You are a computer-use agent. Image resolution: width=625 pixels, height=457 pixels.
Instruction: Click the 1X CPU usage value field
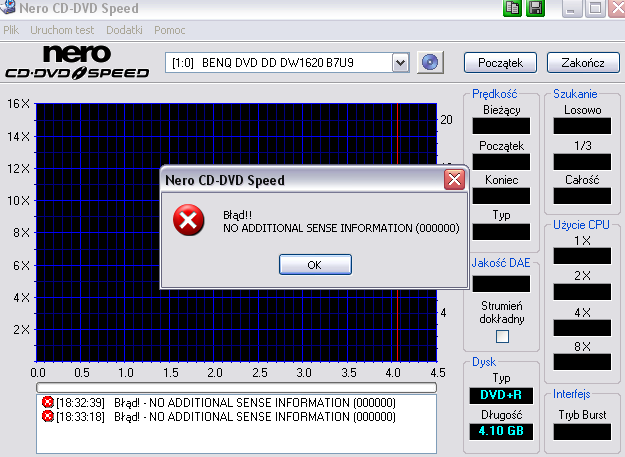(x=582, y=256)
